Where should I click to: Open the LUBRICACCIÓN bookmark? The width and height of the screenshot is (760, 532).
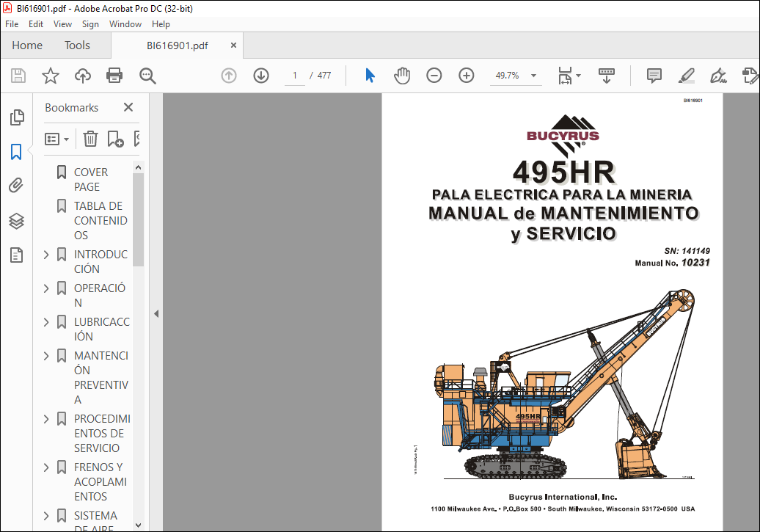pyautogui.click(x=102, y=329)
